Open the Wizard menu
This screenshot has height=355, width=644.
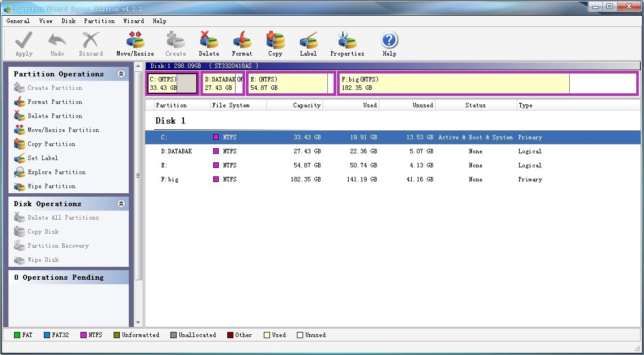(133, 21)
